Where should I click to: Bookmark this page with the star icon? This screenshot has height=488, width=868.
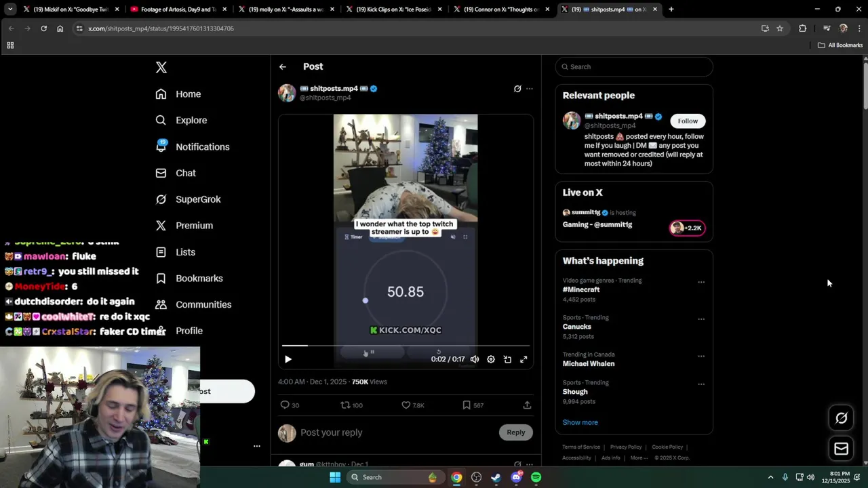pyautogui.click(x=780, y=28)
